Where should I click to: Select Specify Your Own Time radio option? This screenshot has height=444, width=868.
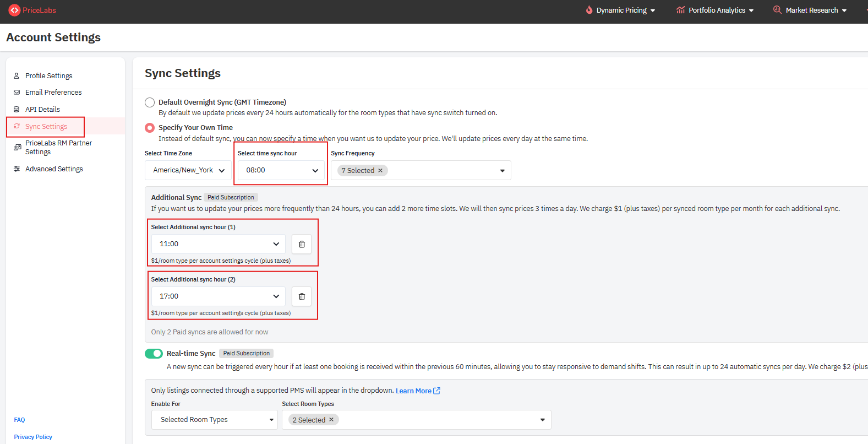(150, 128)
